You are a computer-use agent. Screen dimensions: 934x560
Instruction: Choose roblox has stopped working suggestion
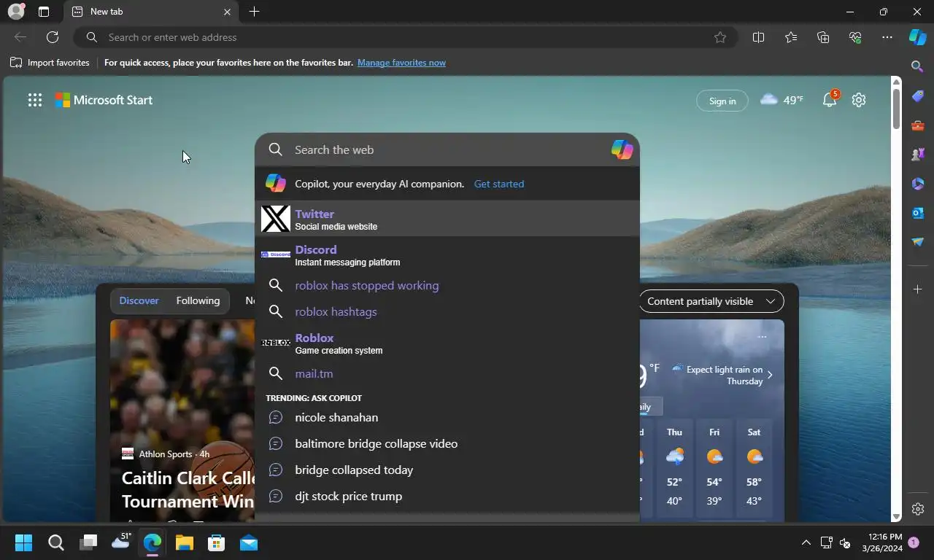447,286
